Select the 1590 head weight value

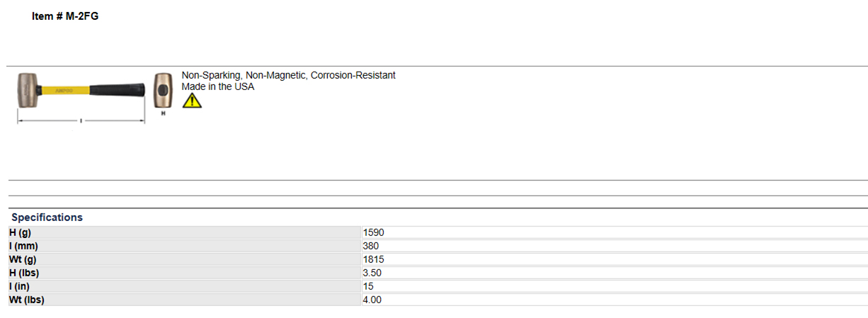(373, 232)
